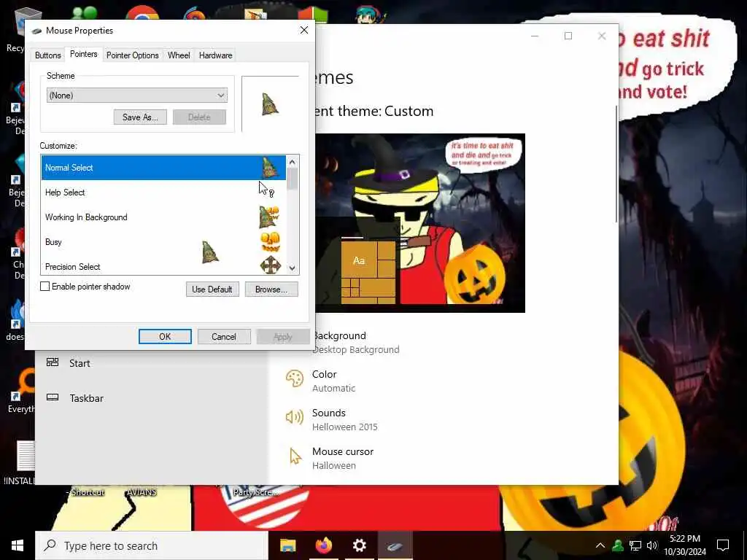The height and width of the screenshot is (560, 747).
Task: Open Taskbar settings in Settings sidebar
Action: click(86, 398)
